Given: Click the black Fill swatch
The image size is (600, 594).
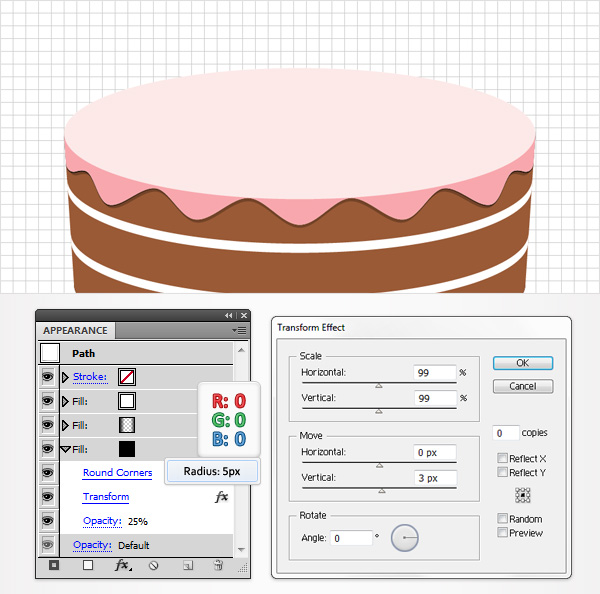Looking at the screenshot, I should [127, 449].
